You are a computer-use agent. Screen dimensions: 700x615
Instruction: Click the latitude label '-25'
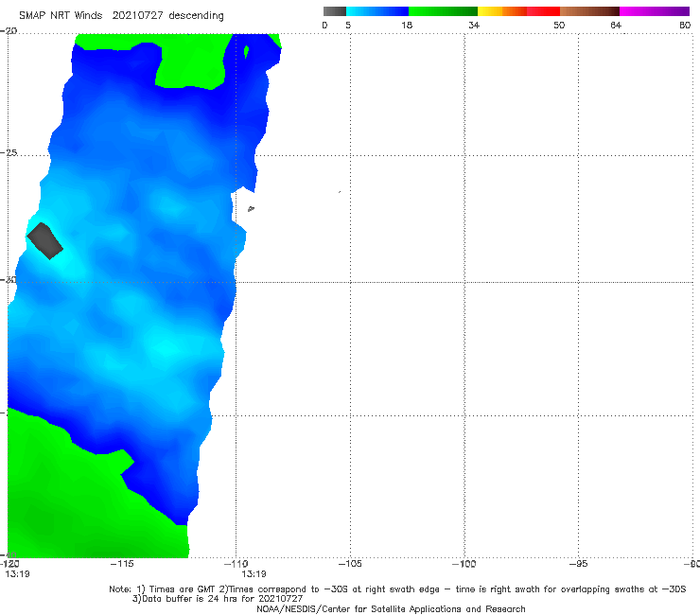(x=9, y=152)
